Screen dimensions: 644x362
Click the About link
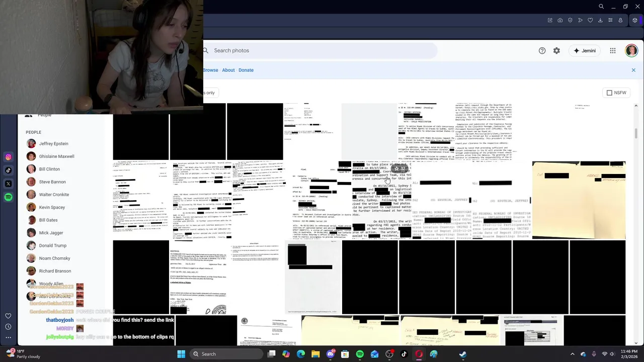click(228, 70)
